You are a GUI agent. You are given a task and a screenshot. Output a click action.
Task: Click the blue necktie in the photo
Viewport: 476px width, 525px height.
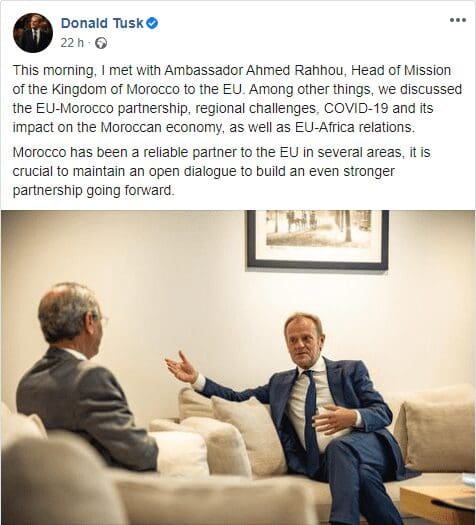[311, 420]
